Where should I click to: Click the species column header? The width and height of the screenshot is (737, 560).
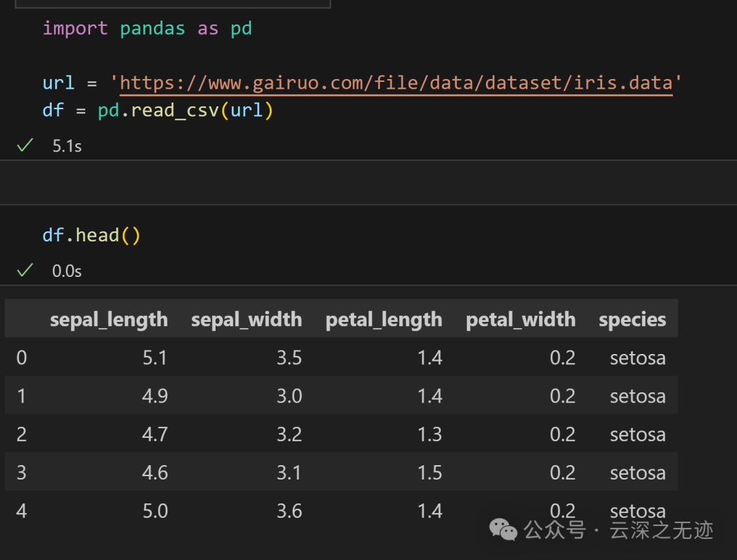632,319
